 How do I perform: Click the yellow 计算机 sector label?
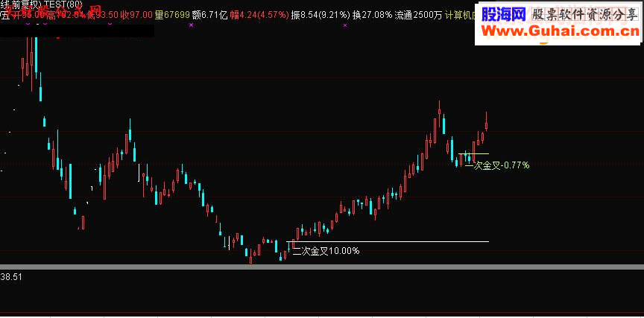pyautogui.click(x=460, y=15)
